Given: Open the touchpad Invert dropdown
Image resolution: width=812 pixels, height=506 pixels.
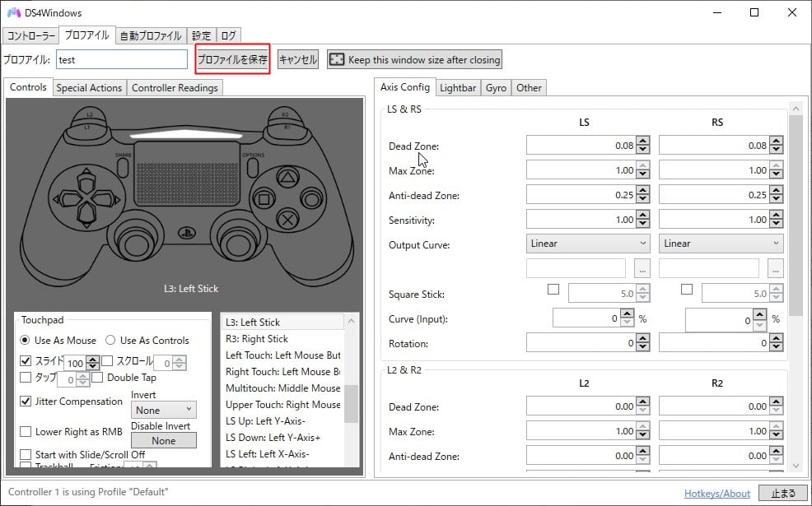Looking at the screenshot, I should pos(164,410).
